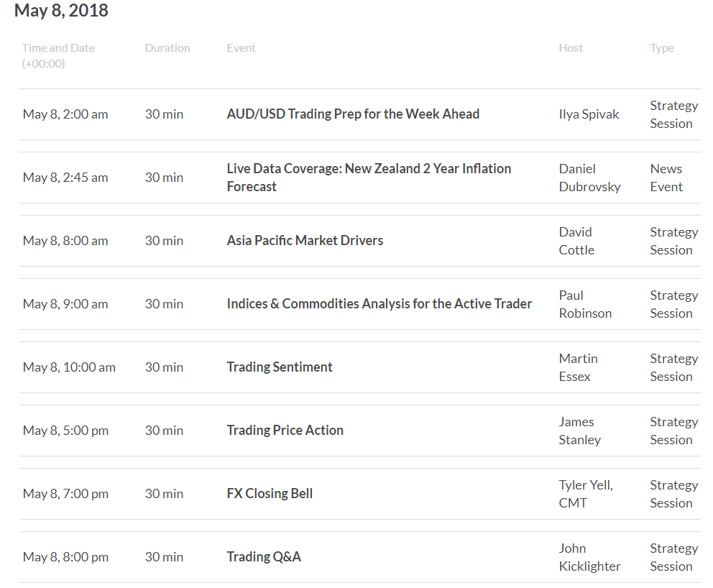Open AUD/USD Trading Prep for the Week Ahead
Viewport: 713px width, 588px height.
click(x=353, y=114)
